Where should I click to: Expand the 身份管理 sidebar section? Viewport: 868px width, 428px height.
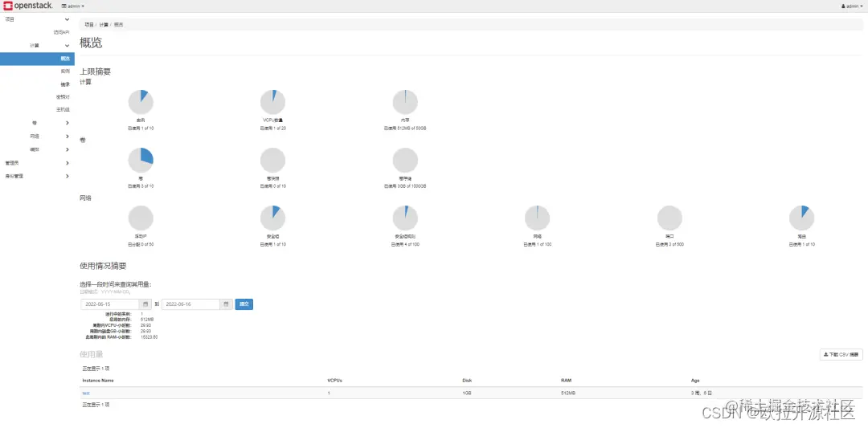click(37, 177)
